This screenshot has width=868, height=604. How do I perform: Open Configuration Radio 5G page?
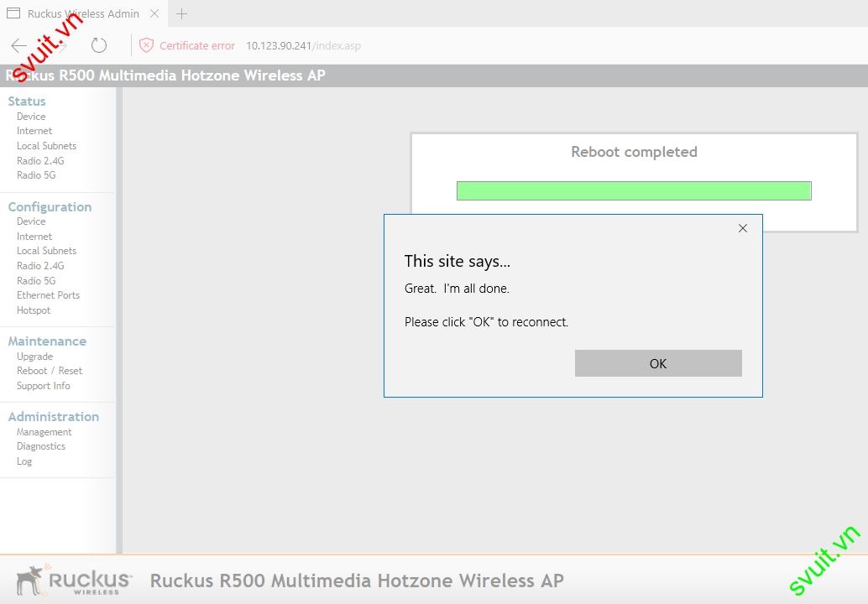tap(36, 280)
